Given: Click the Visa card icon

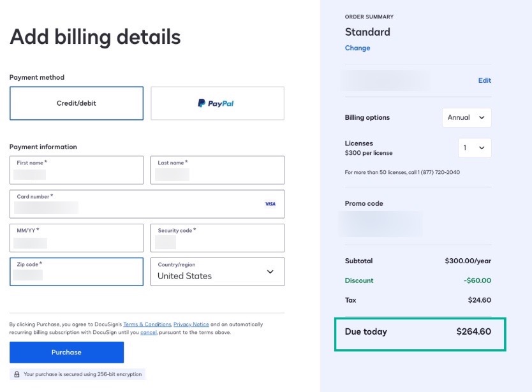Looking at the screenshot, I should (270, 204).
